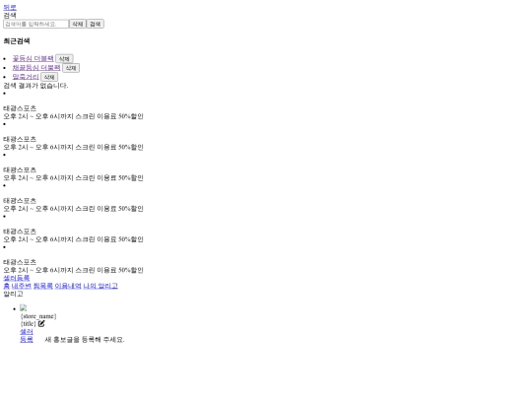532x399 pixels.
Task: View the 이용내역 navigation link
Action: pyautogui.click(x=68, y=286)
